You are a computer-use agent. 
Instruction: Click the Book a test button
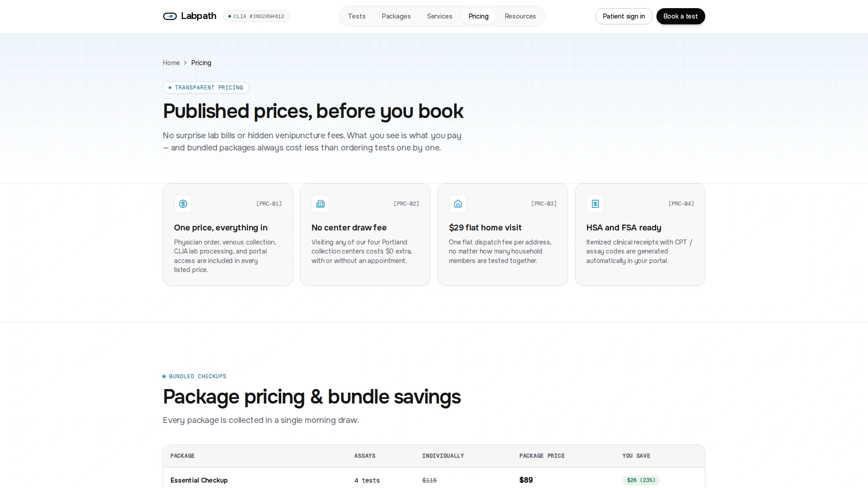pos(680,16)
